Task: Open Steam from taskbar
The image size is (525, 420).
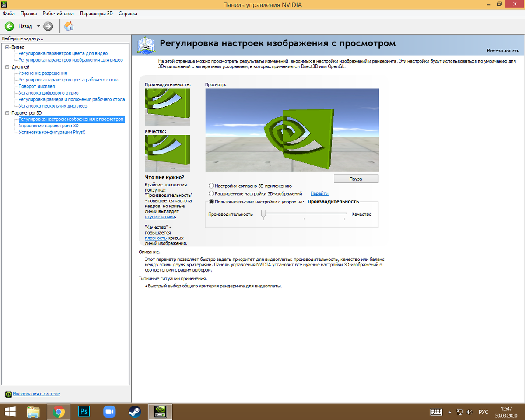Action: tap(134, 412)
